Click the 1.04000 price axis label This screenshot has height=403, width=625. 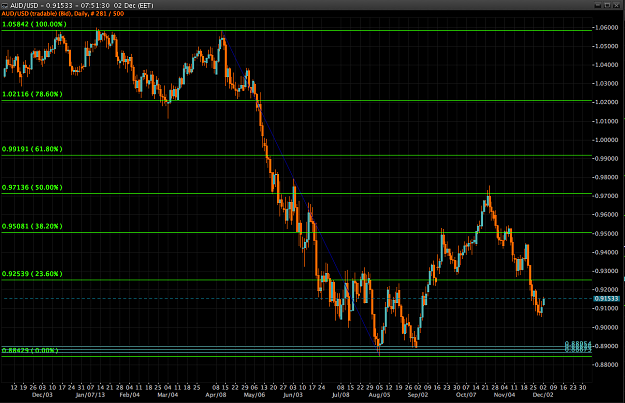(x=606, y=65)
